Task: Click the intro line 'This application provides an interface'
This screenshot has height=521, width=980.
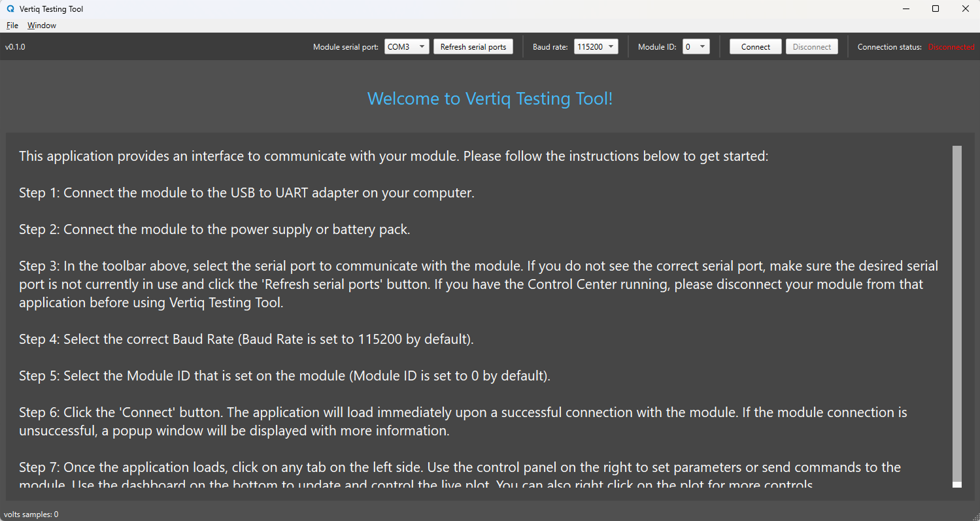Action: point(394,156)
